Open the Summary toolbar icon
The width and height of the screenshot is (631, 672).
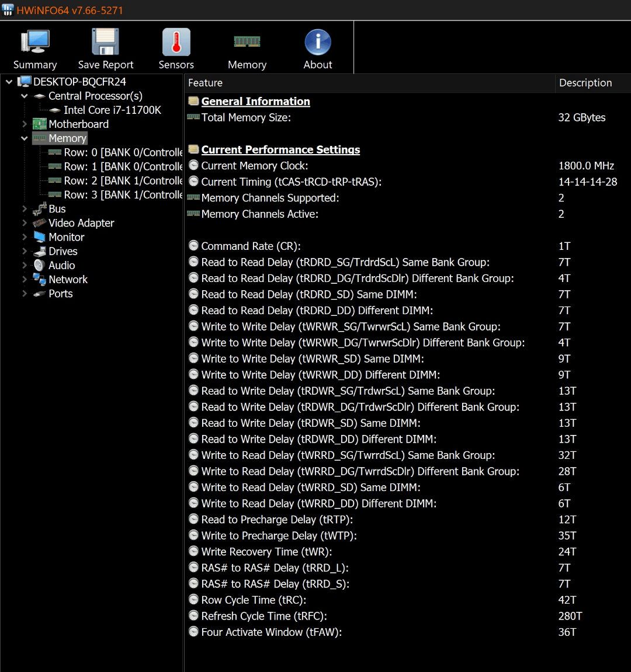click(x=35, y=41)
